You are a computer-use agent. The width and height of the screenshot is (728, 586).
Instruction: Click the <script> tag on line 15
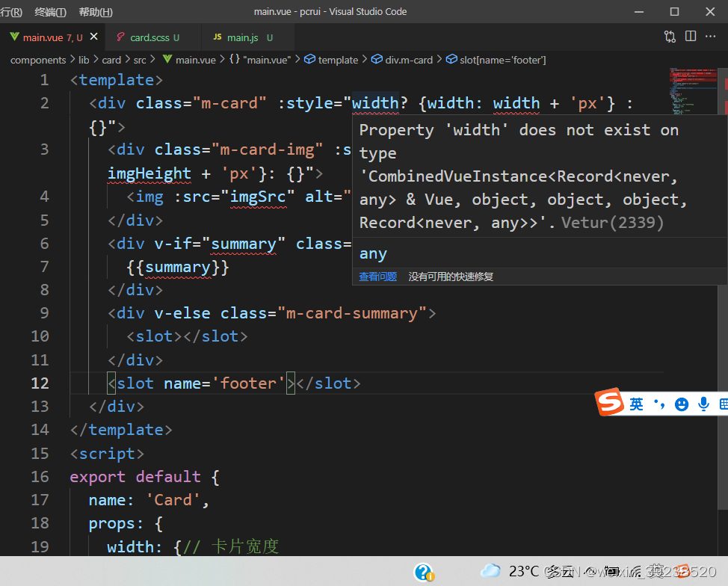(x=107, y=454)
